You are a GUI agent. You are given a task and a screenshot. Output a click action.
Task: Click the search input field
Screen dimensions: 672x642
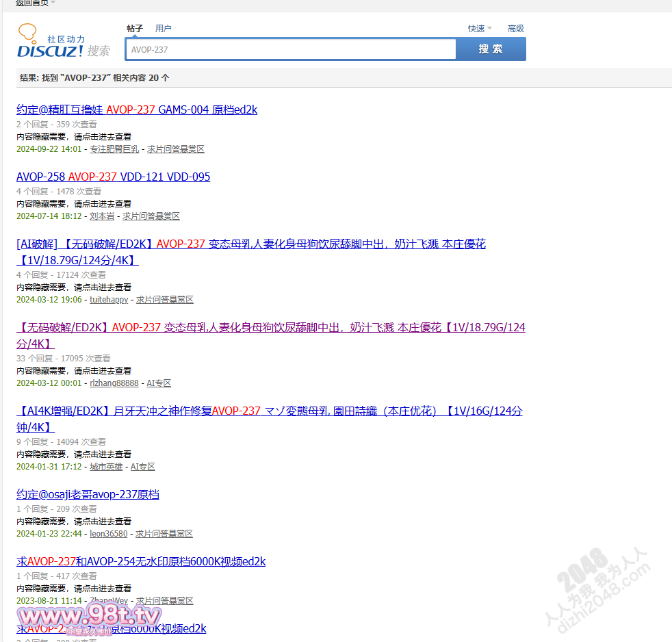[x=291, y=49]
